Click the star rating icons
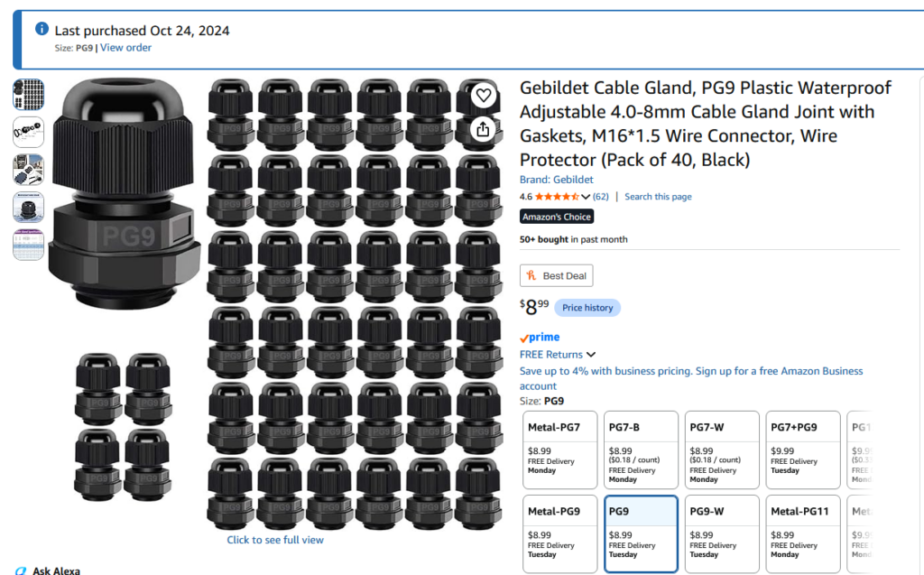Image resolution: width=924 pixels, height=575 pixels. (x=556, y=197)
